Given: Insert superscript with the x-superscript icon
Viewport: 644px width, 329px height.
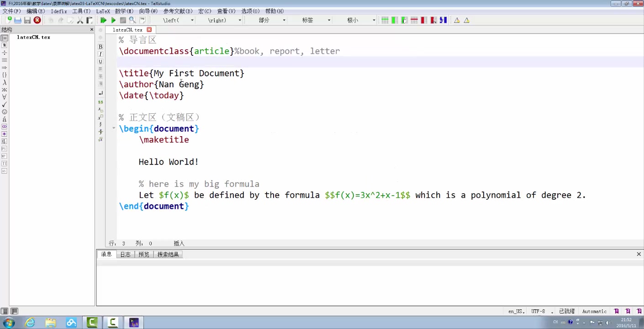Looking at the screenshot, I should click(x=100, y=117).
